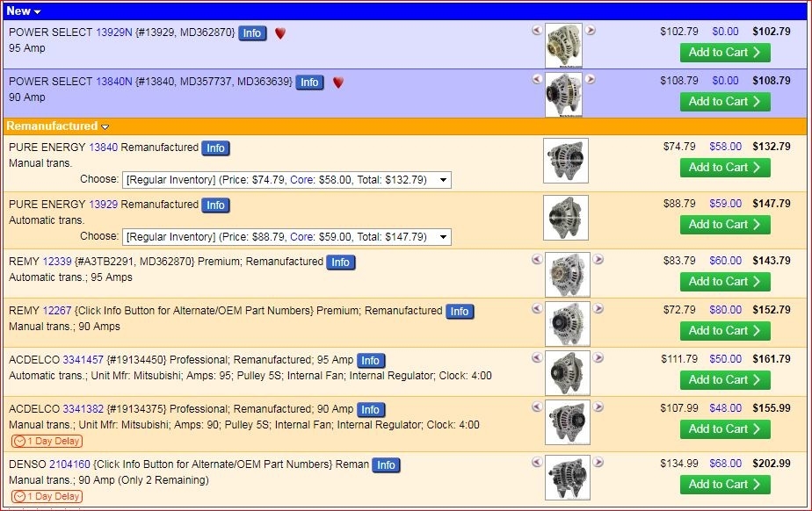Open inventory dropdown for PURE ENERGY 13929
This screenshot has height=511, width=812.
(x=286, y=237)
